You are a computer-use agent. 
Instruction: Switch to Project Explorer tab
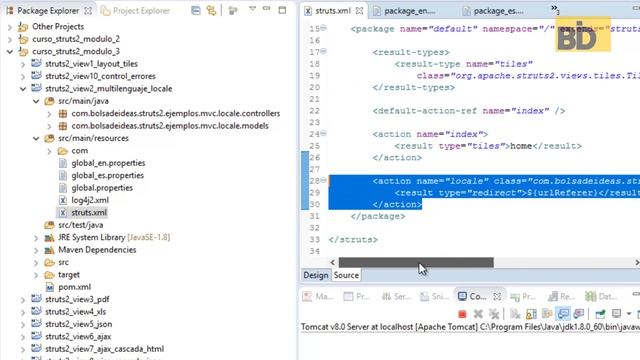coord(135,11)
